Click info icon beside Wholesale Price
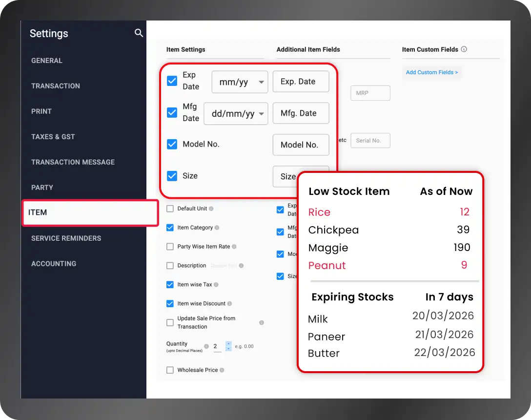 pos(222,370)
